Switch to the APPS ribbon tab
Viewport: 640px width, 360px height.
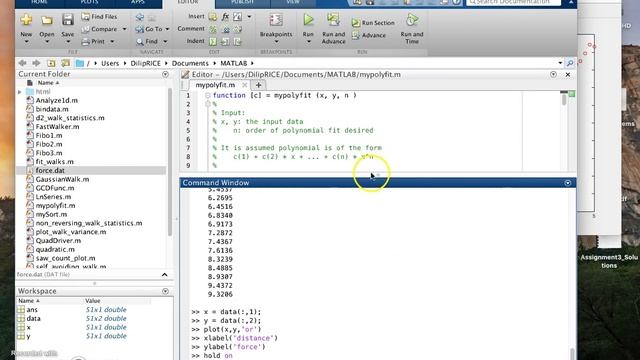pyautogui.click(x=138, y=2)
